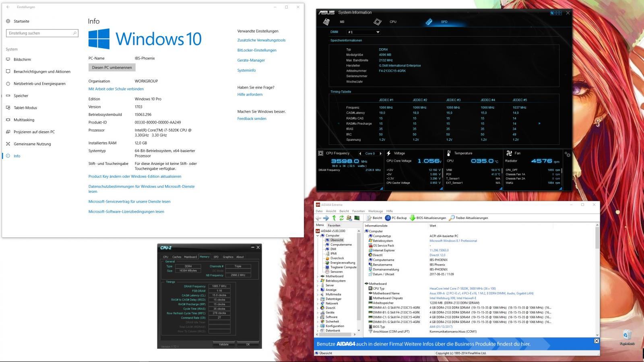The image size is (644, 362).
Task: Expand Motherboard tree node in AIDA64
Action: coord(318,276)
